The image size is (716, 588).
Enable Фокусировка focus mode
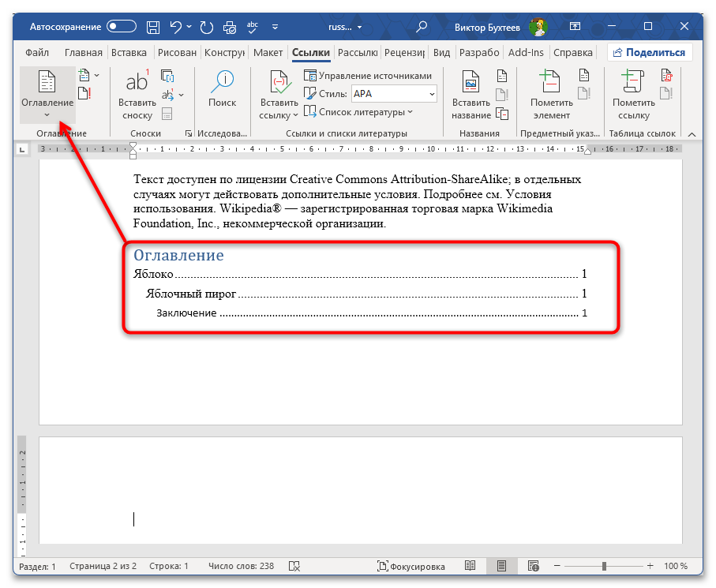[x=410, y=567]
